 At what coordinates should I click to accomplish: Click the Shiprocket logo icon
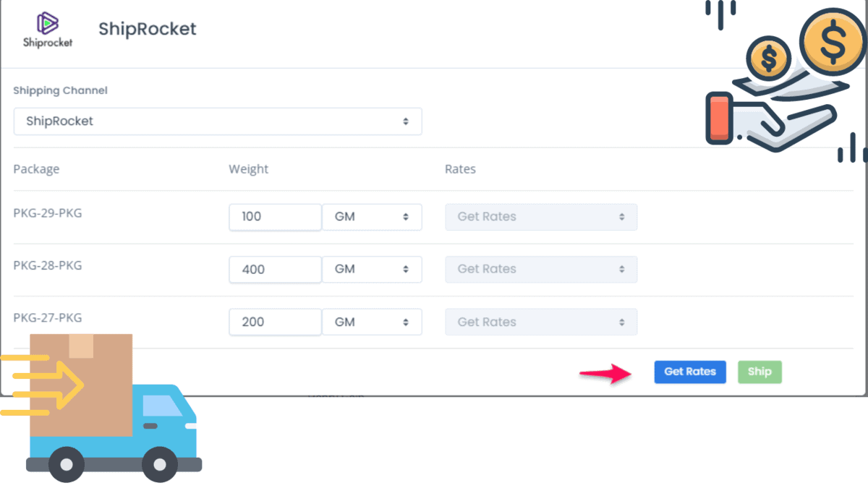pyautogui.click(x=47, y=23)
